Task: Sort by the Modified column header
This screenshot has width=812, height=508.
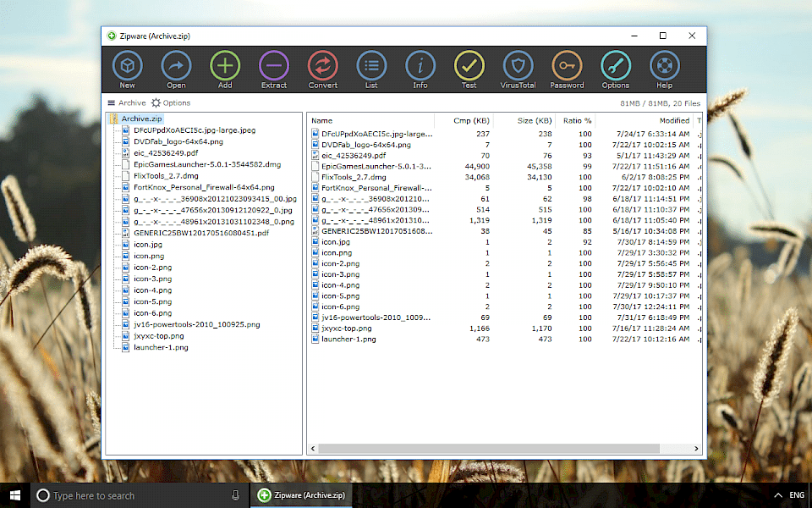Action: tap(645, 120)
